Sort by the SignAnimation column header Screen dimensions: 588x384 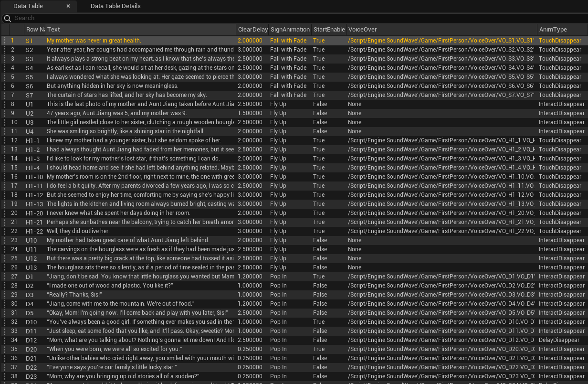pyautogui.click(x=290, y=30)
